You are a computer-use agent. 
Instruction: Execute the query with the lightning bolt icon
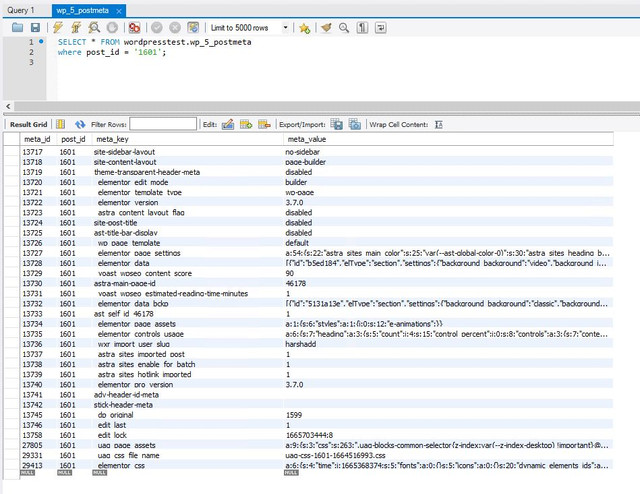point(58,28)
